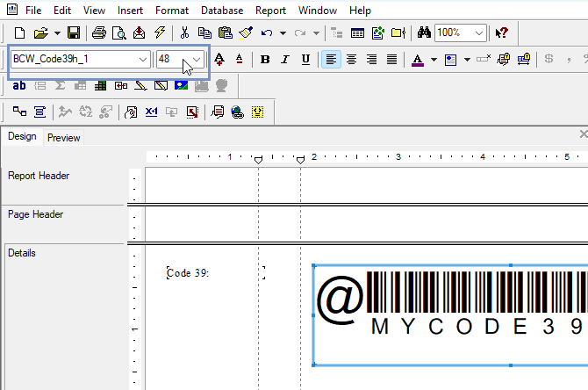Open the File menu
Viewport: 588px width, 390px height.
(33, 11)
